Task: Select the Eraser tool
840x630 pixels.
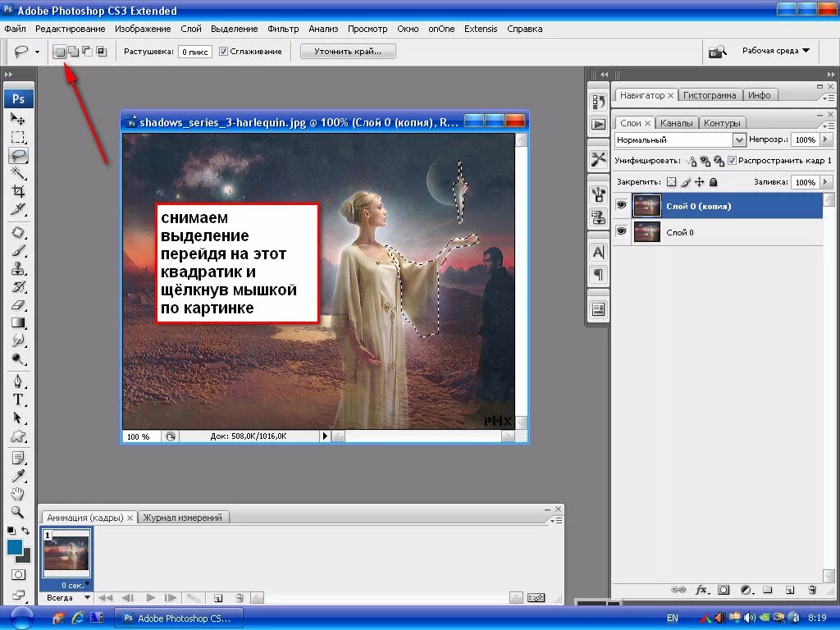Action: click(18, 305)
